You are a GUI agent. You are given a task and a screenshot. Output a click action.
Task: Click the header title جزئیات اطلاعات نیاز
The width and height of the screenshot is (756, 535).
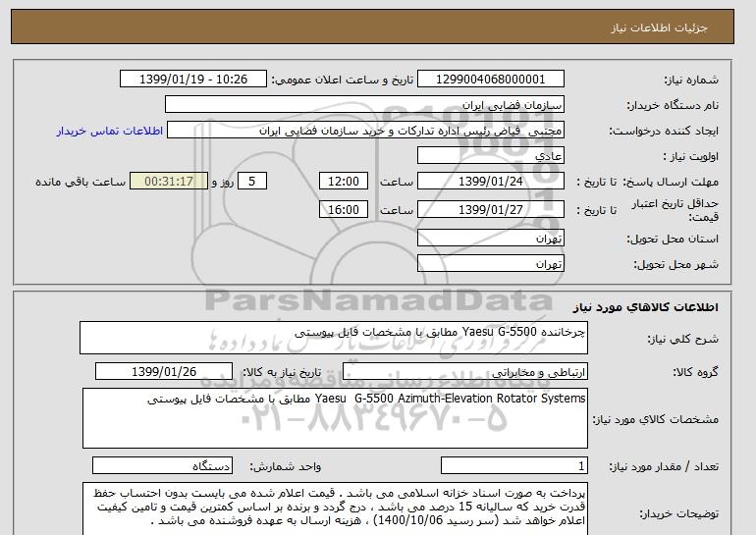click(x=659, y=27)
